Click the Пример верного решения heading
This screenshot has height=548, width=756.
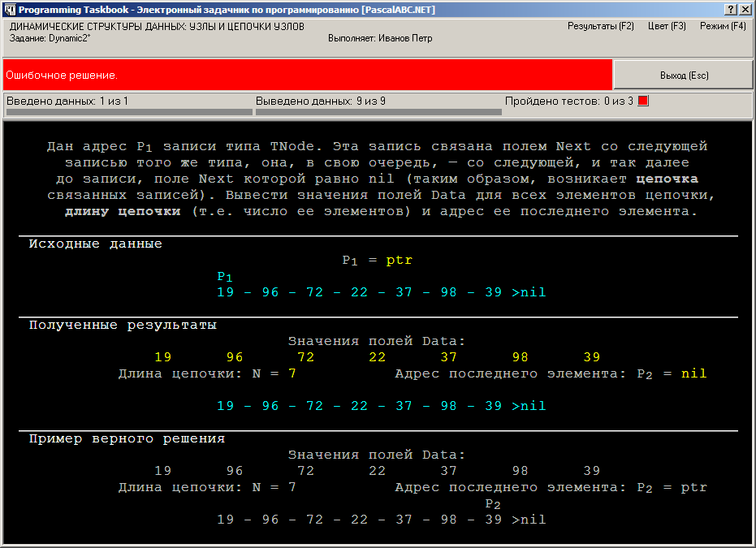(x=127, y=439)
